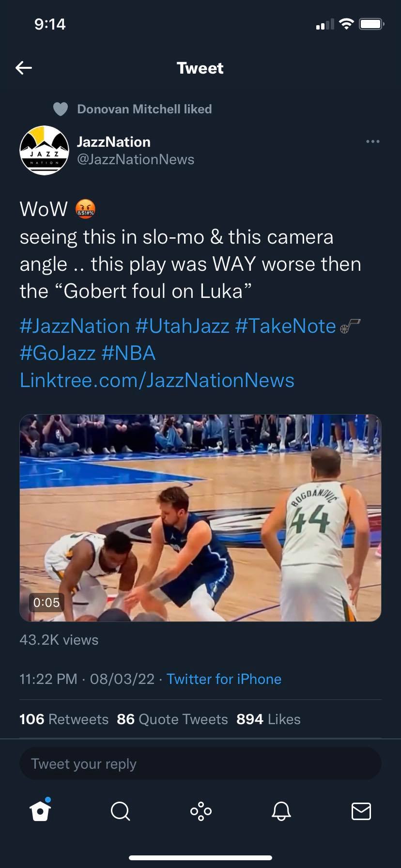Screen dimensions: 401x868
Task: Open the Notifications bell icon
Action: (281, 811)
